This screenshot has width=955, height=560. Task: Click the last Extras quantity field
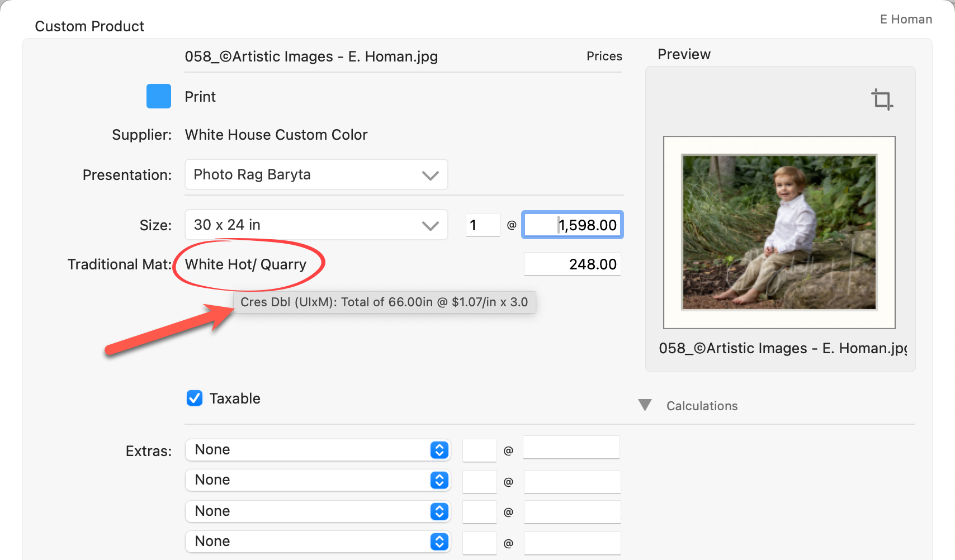[479, 543]
